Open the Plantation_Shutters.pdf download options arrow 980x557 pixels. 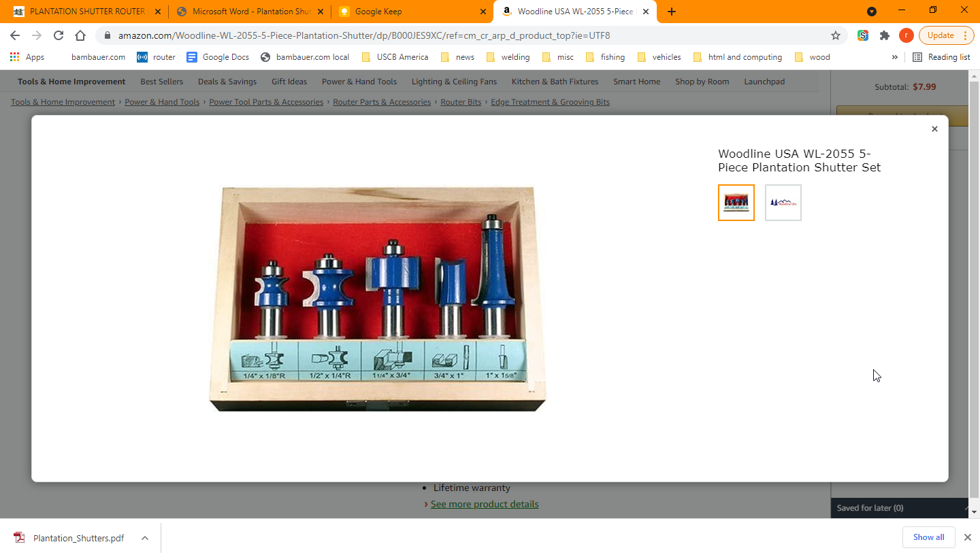[x=145, y=538]
